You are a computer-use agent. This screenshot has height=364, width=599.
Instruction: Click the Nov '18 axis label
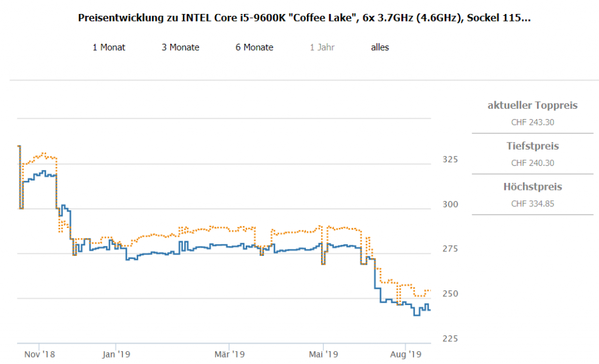pos(40,354)
